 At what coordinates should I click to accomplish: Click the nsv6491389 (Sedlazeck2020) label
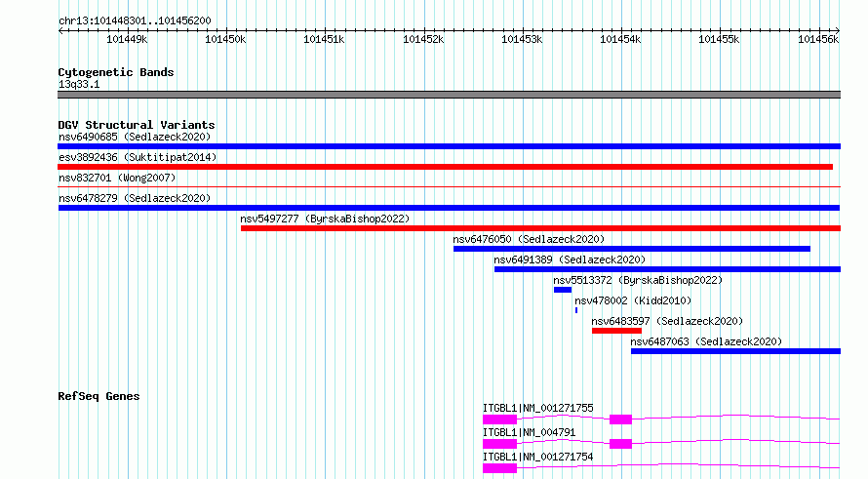tap(570, 259)
